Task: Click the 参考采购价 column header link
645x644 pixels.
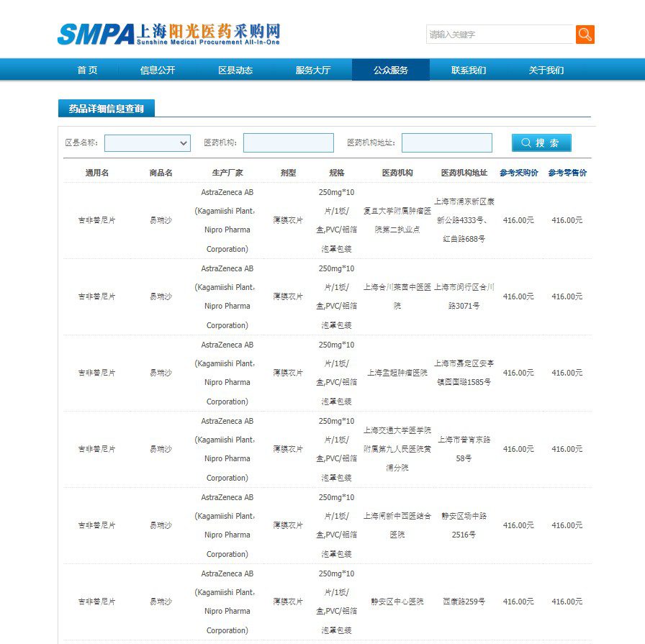Action: 519,173
